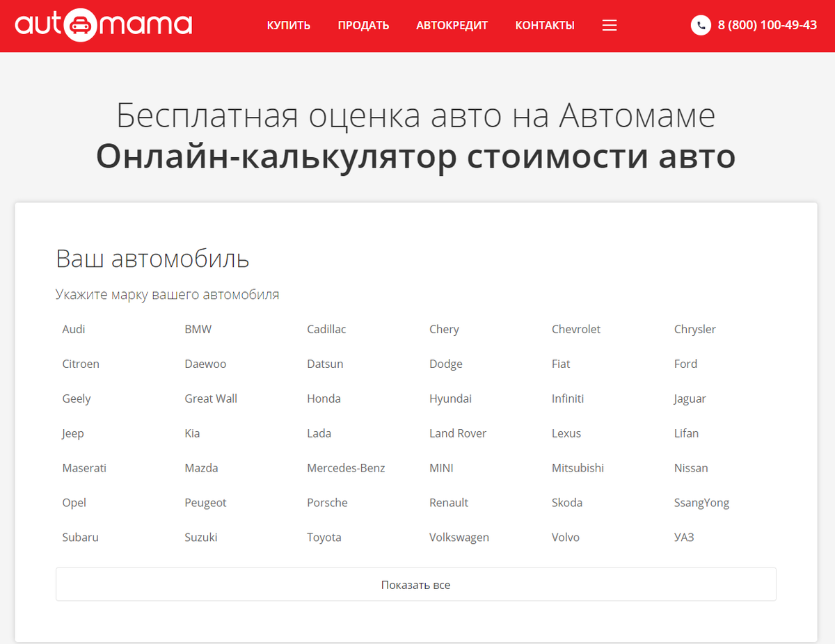Pick Mitsubishi from the list
This screenshot has width=835, height=644.
(x=578, y=468)
